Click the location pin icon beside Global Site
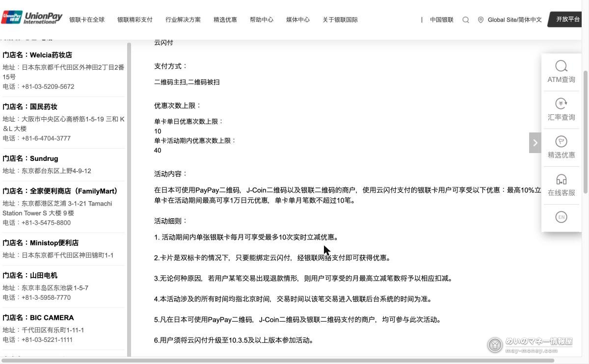 [x=481, y=20]
